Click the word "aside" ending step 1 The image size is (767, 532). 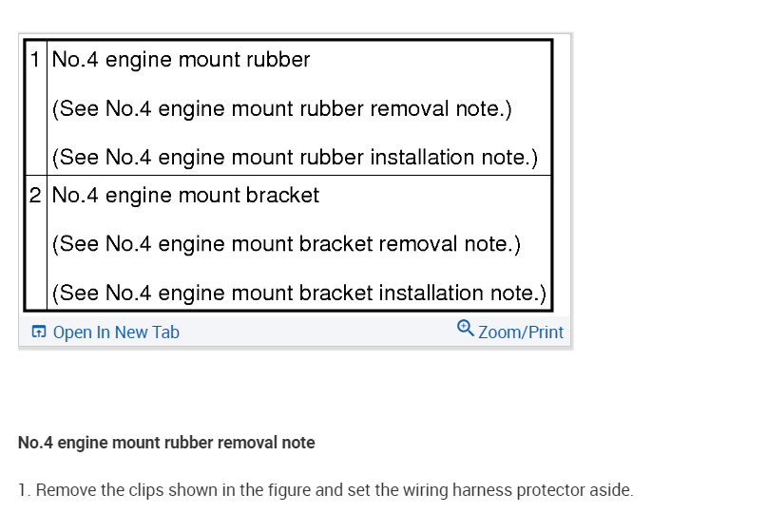pyautogui.click(x=610, y=490)
